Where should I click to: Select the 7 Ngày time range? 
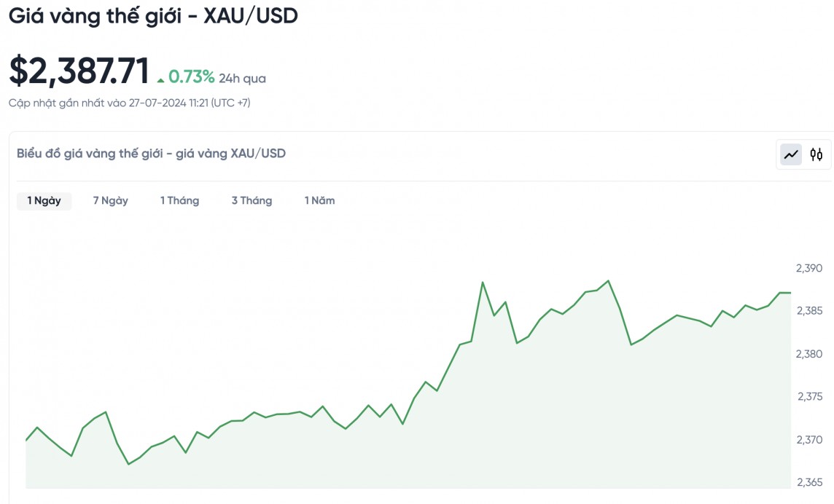click(110, 200)
